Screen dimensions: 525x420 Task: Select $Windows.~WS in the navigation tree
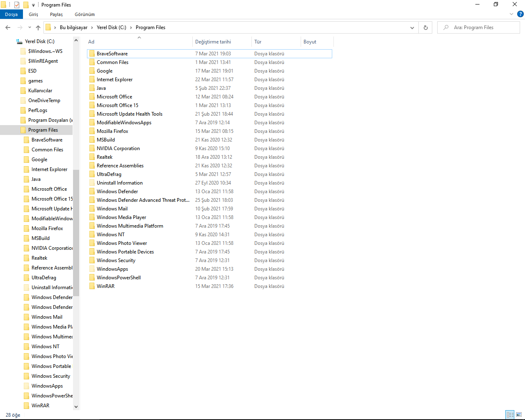click(x=46, y=51)
